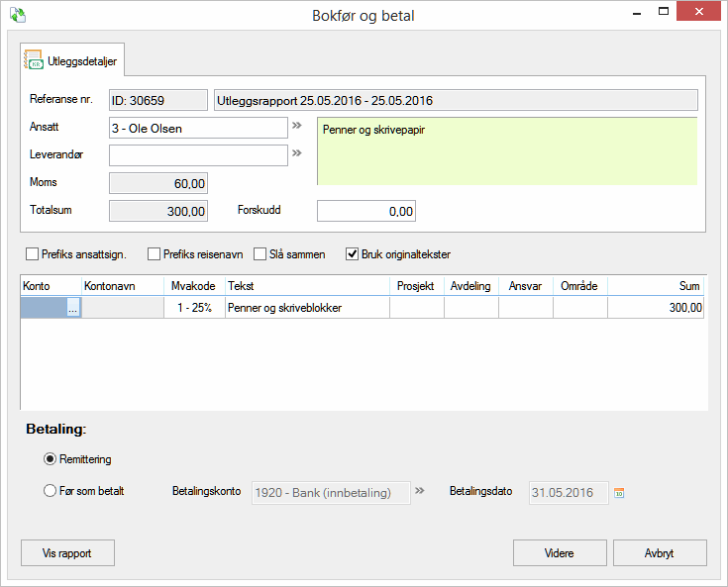Click the app icon in title bar
Image resolution: width=728 pixels, height=587 pixels.
point(17,15)
